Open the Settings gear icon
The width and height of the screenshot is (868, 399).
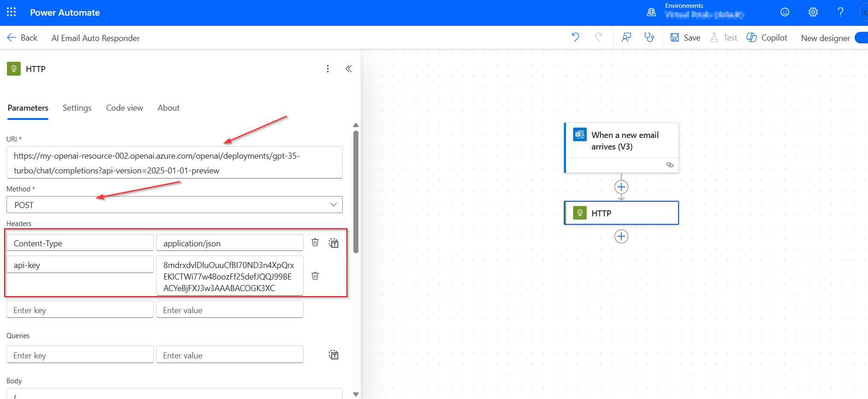(x=813, y=12)
